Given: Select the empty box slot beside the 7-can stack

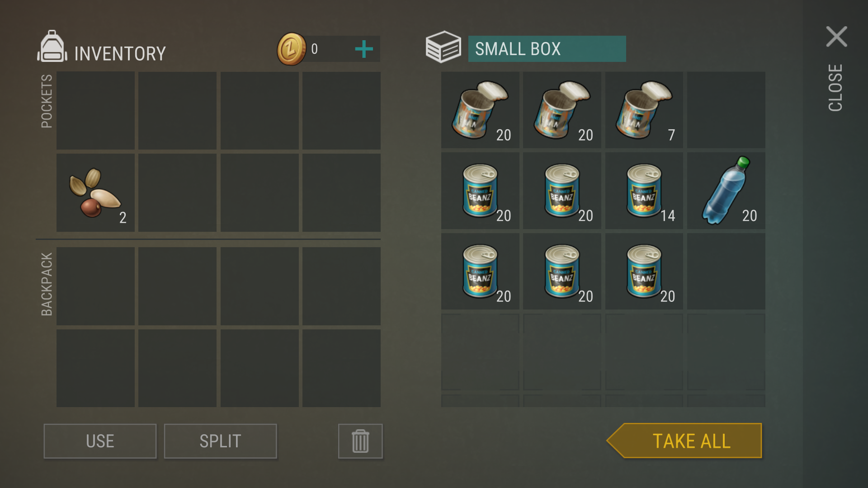Looking at the screenshot, I should [726, 110].
